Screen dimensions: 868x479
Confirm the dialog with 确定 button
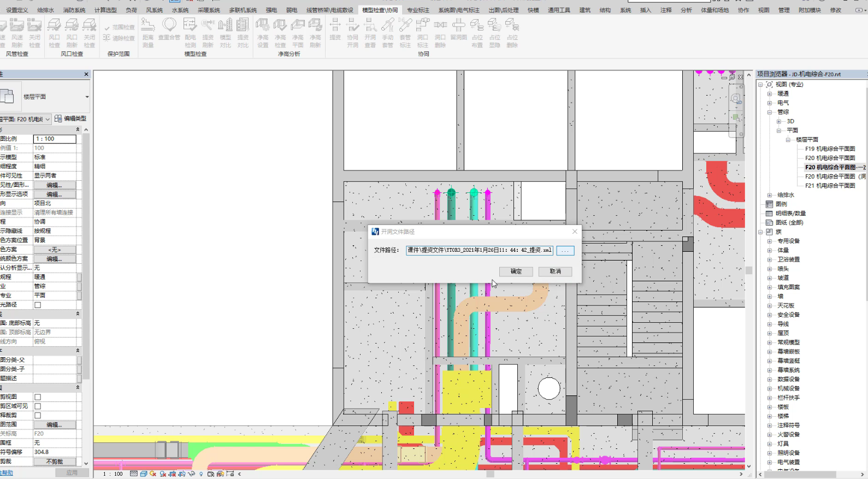pyautogui.click(x=516, y=271)
